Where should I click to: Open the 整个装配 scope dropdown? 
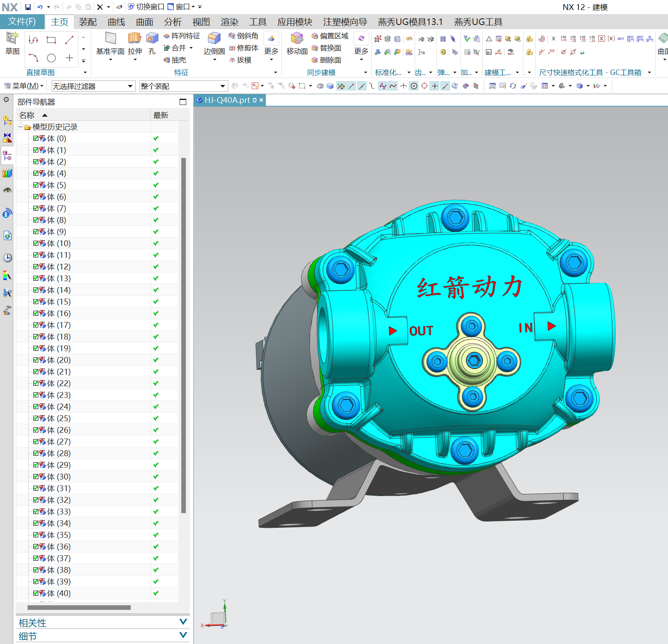tap(184, 86)
